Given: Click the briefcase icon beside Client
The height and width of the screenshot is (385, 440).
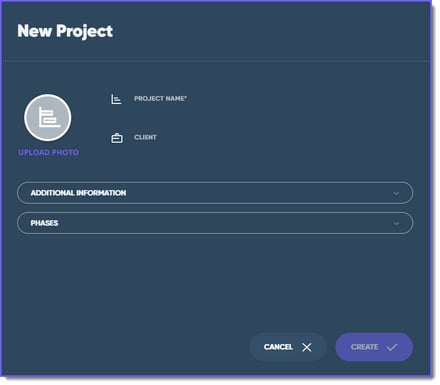Looking at the screenshot, I should tap(117, 138).
